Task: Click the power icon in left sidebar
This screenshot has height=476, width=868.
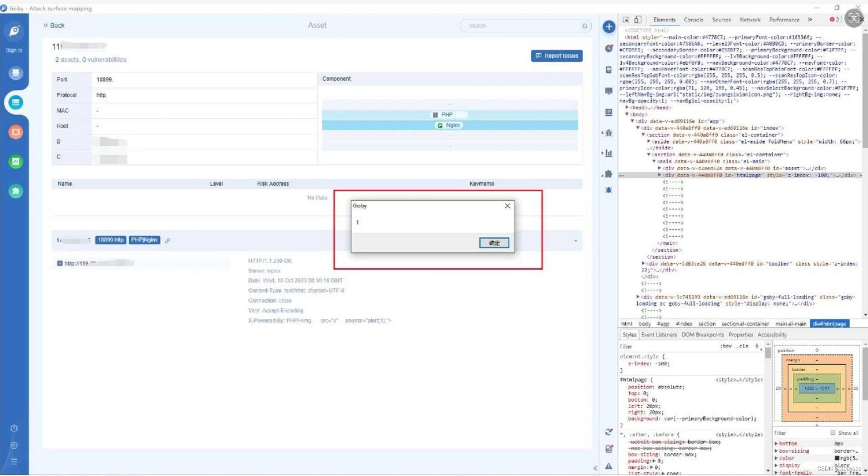Action: (14, 428)
